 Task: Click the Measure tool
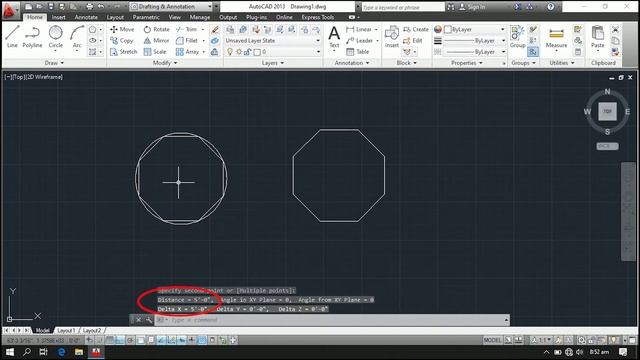coord(556,38)
